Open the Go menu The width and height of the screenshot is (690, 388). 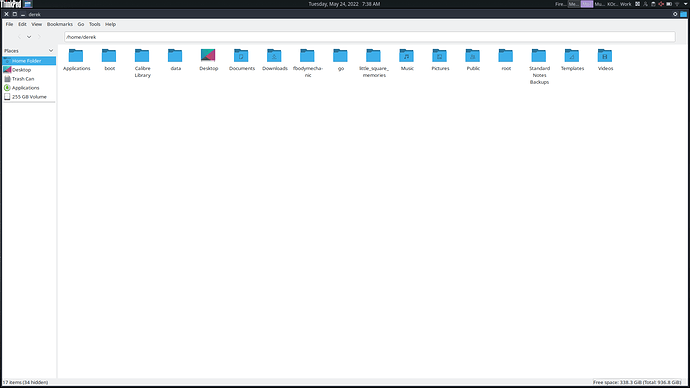tap(81, 24)
